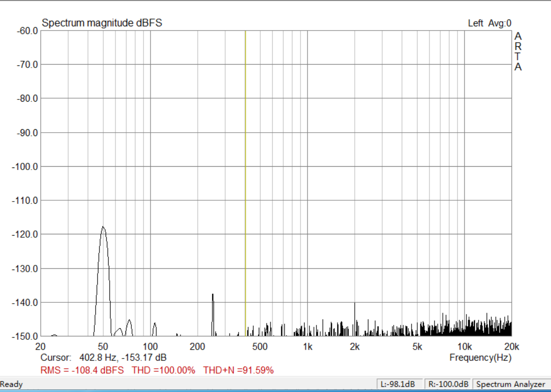Click the -70.0 y-axis label
Viewport: 551px width, 392px height.
[27, 65]
